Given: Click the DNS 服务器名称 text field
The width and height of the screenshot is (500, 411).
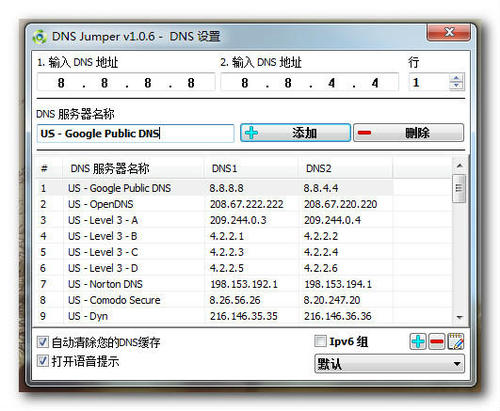Looking at the screenshot, I should 135,133.
